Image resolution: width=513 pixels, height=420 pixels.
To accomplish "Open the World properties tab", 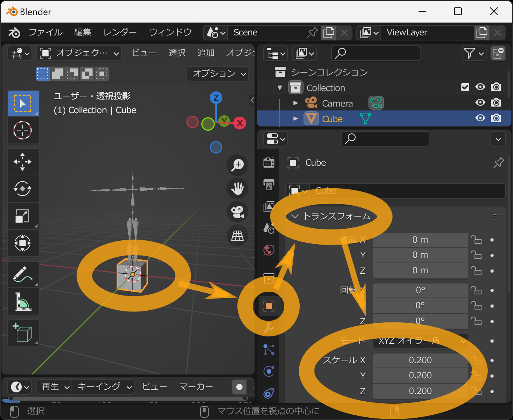I will pos(269,250).
